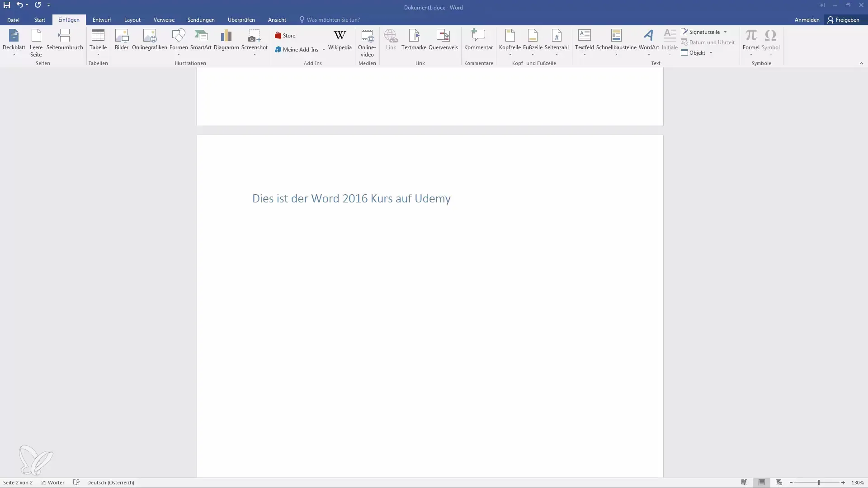Open the Textfeld text box gallery

[x=585, y=42]
